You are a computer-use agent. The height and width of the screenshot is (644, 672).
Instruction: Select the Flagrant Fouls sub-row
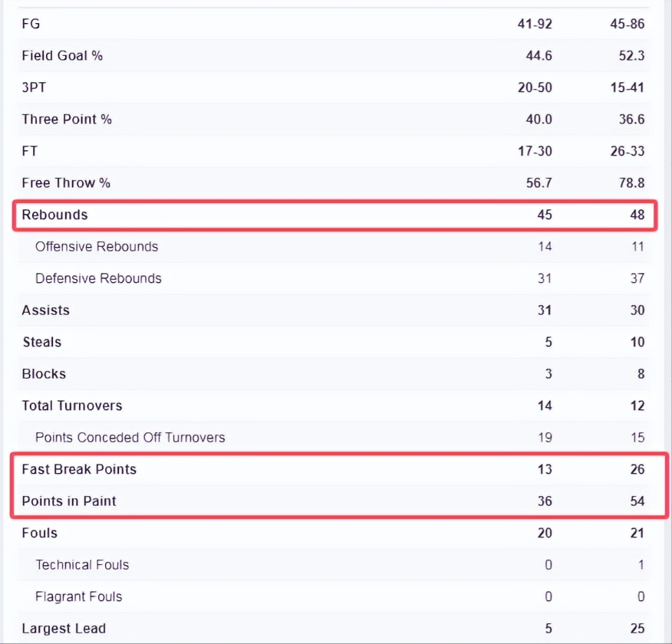[79, 596]
